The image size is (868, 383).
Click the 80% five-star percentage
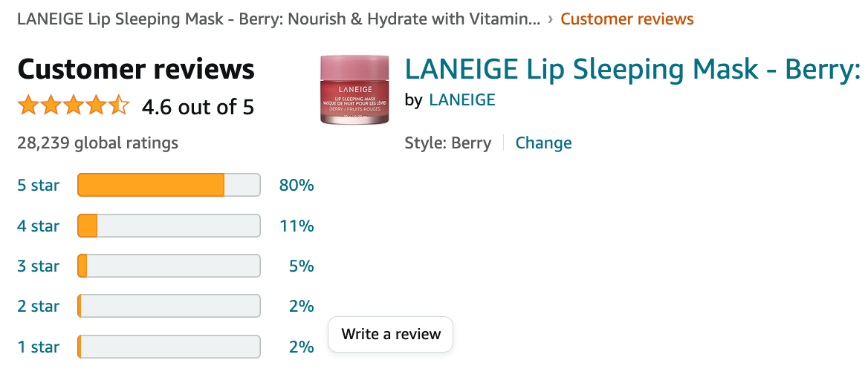click(297, 186)
